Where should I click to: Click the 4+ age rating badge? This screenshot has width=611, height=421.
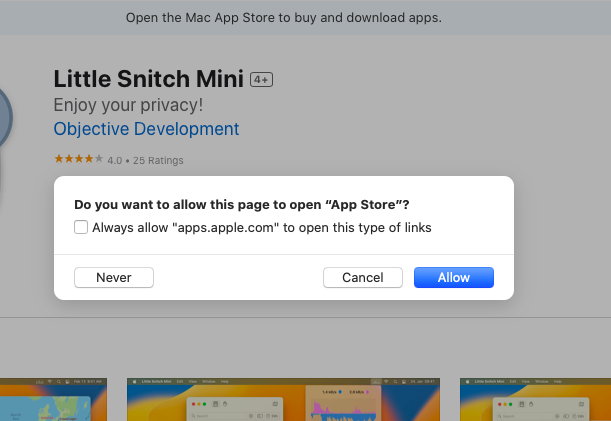click(261, 79)
